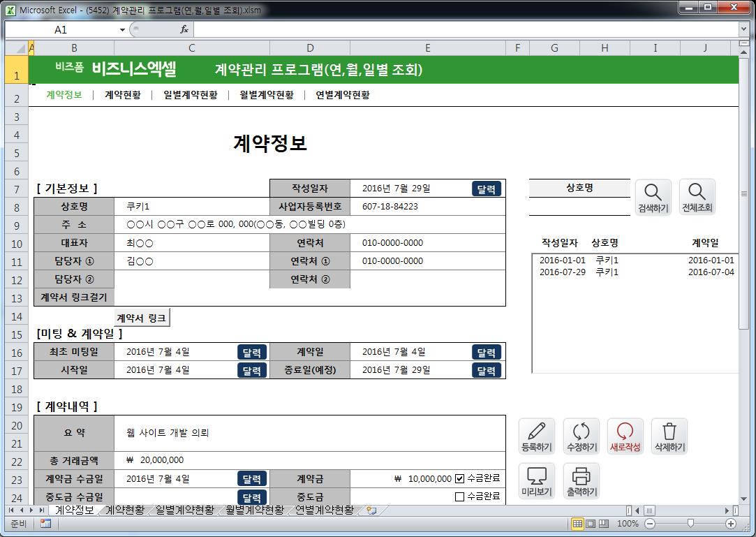Click the vertical split box above scrollbar
Viewport: 756px width, 537px height.
(743, 43)
